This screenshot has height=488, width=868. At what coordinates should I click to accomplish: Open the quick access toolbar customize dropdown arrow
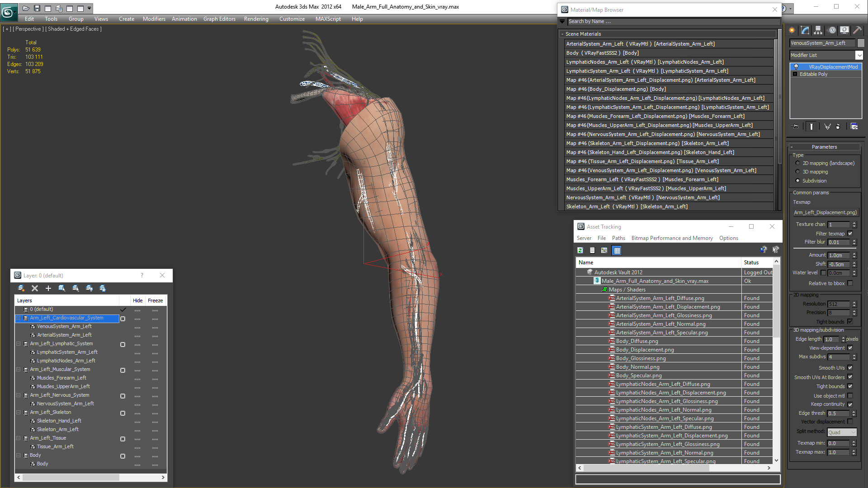point(90,8)
